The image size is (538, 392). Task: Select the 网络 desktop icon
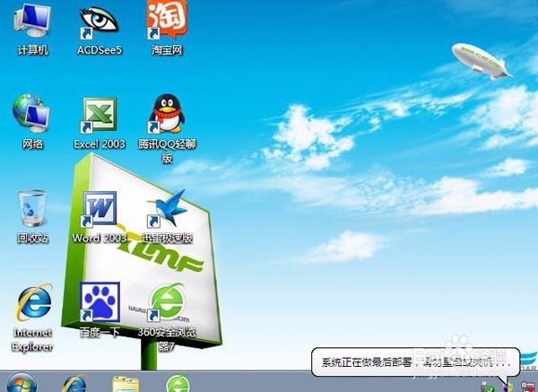tap(32, 123)
